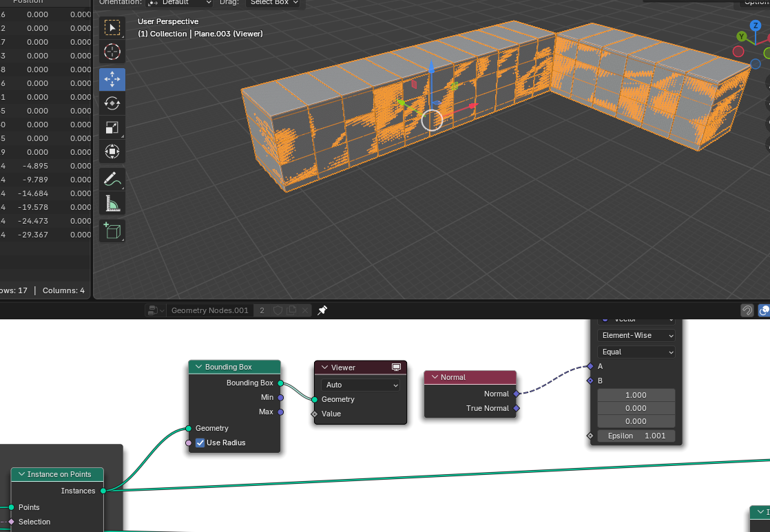Open the Orientation Default dropdown
770x532 pixels.
[180, 3]
